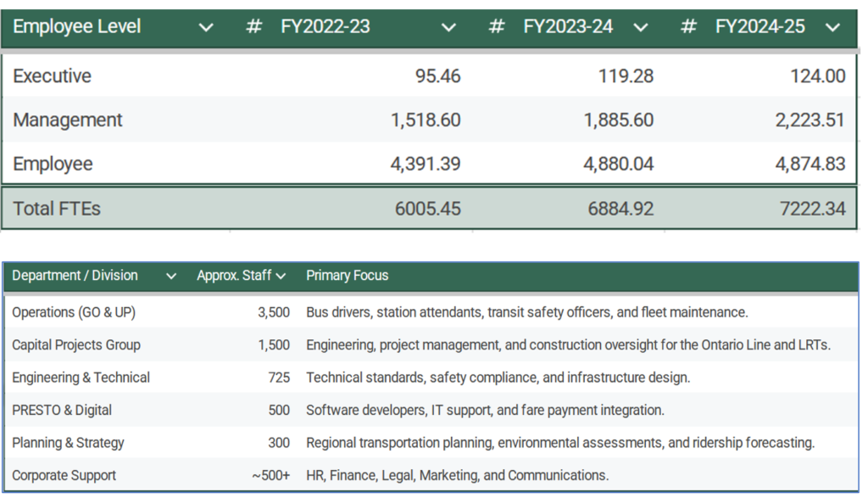Image resolution: width=868 pixels, height=498 pixels.
Task: Click the PRESTO & Digital row name
Action: (62, 410)
